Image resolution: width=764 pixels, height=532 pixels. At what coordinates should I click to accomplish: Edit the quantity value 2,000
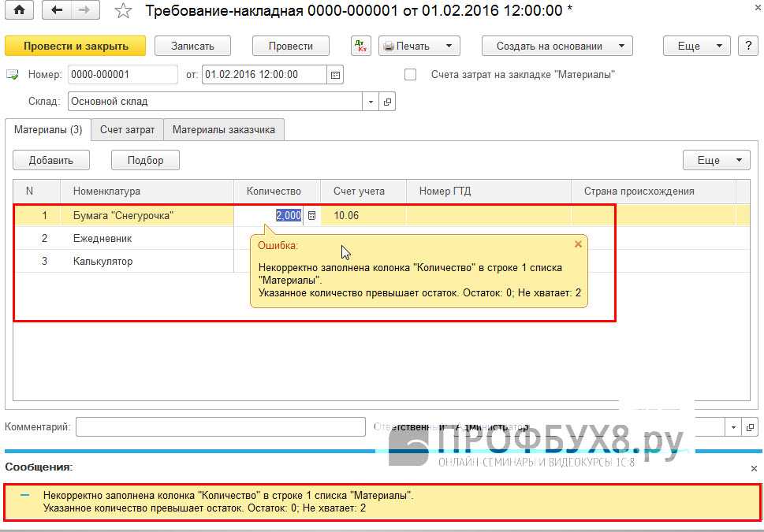coord(289,216)
